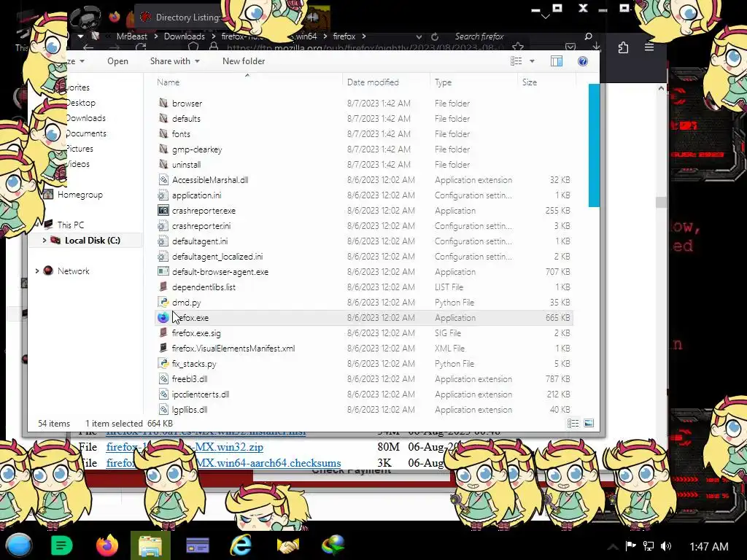Expand the firefox breadcrumb arrow

[363, 36]
